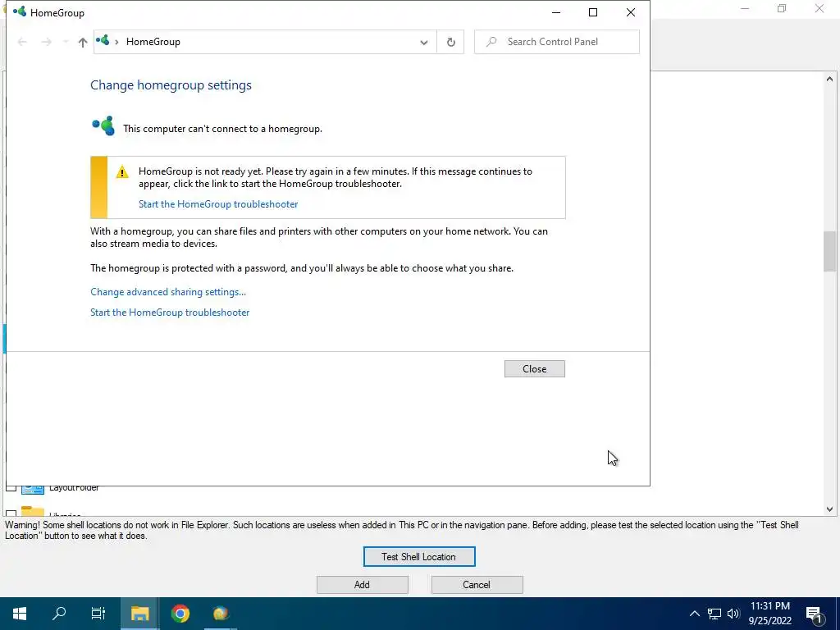This screenshot has width=840, height=630.
Task: Open troubleshooter link inside warning box
Action: pyautogui.click(x=218, y=204)
